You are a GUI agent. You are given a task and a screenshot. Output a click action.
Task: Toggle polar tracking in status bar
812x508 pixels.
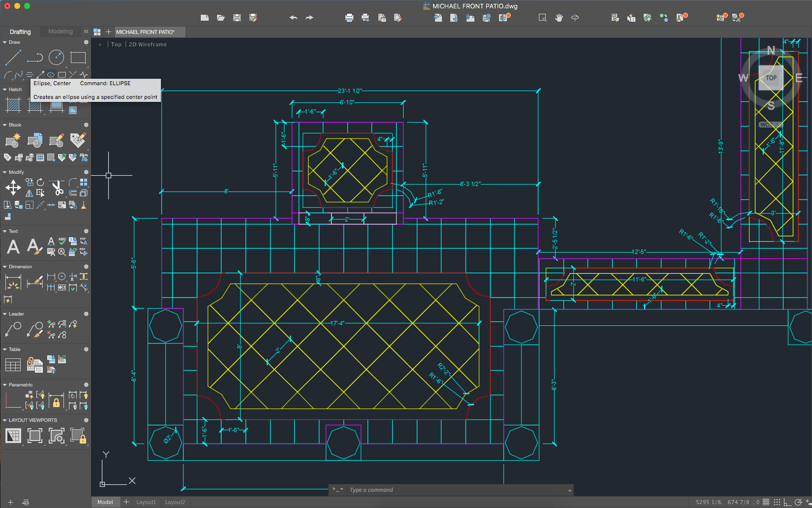[x=798, y=502]
